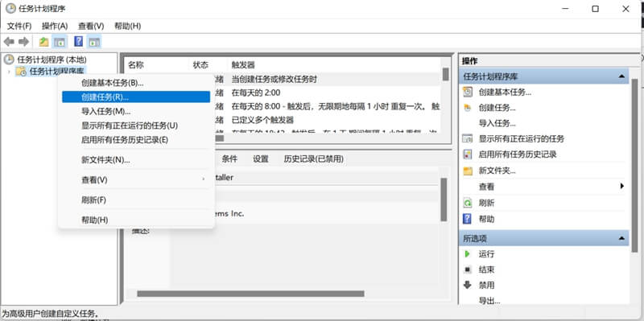Collapse the 所选项 actions section
This screenshot has height=321, width=644.
click(x=621, y=238)
